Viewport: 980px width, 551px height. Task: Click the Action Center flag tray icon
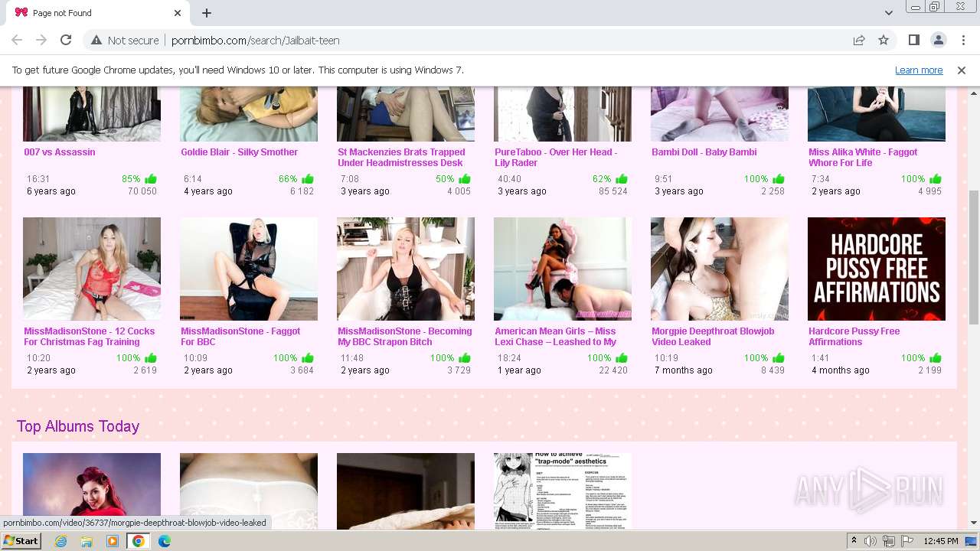906,541
